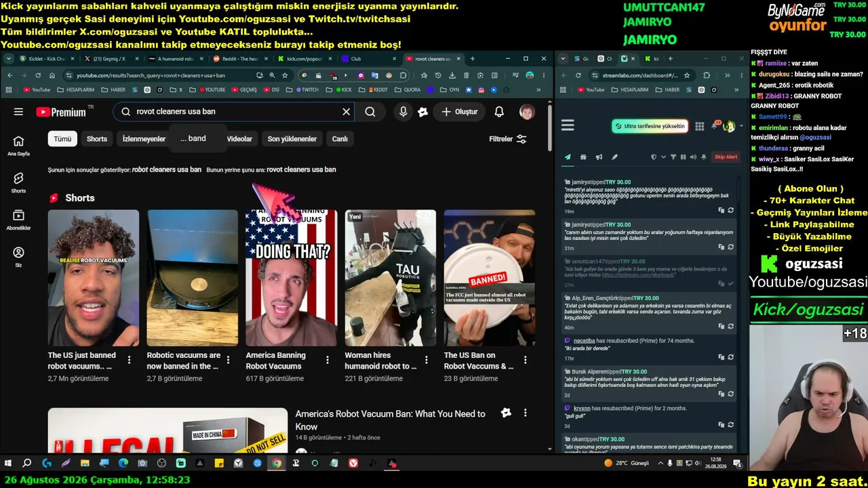Open the gift icon tab in Streamlabs
The height and width of the screenshot is (488, 868).
click(x=583, y=157)
